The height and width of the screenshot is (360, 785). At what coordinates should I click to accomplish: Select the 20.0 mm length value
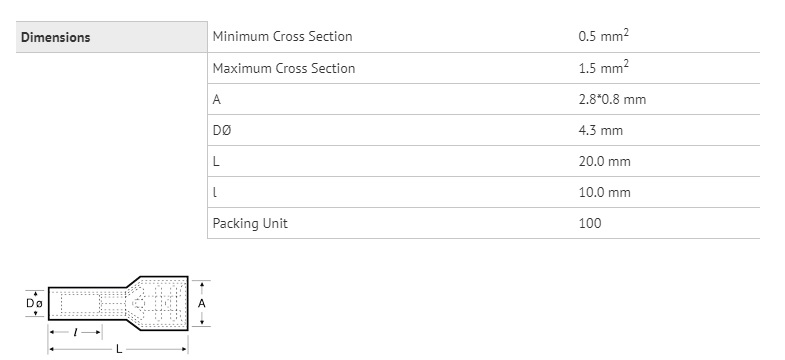coord(604,161)
